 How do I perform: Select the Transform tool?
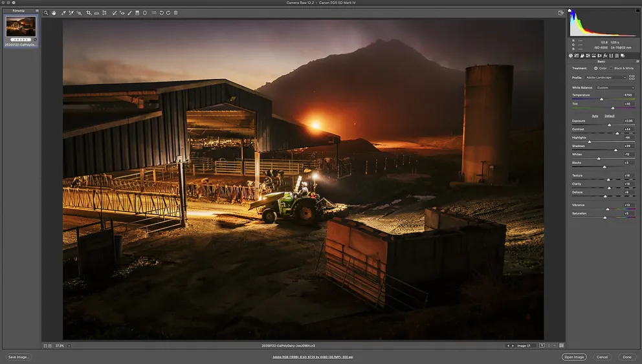click(x=104, y=13)
